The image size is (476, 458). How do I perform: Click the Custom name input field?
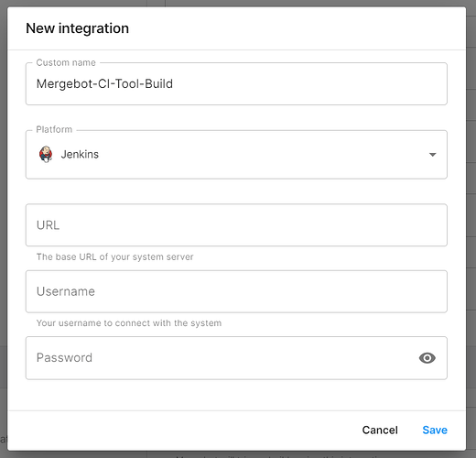click(x=236, y=83)
